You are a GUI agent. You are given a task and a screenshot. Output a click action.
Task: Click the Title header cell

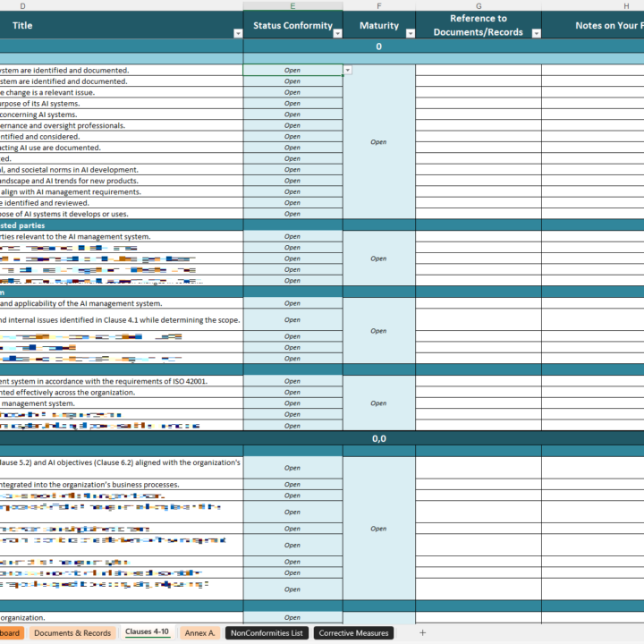coord(121,25)
